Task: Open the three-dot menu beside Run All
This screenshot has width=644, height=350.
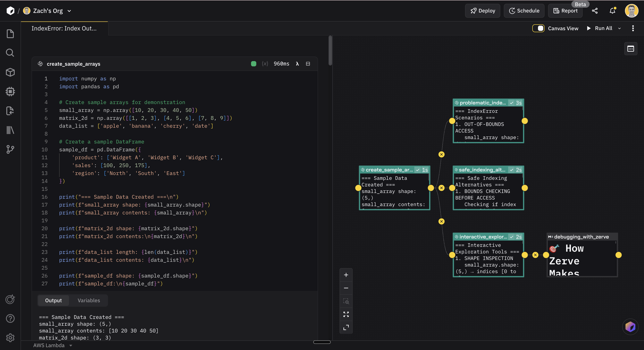Action: (633, 28)
